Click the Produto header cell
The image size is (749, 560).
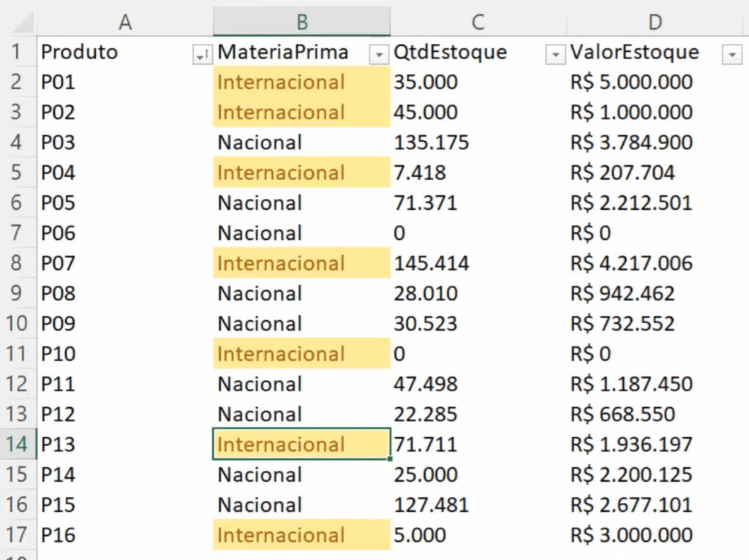pyautogui.click(x=125, y=52)
